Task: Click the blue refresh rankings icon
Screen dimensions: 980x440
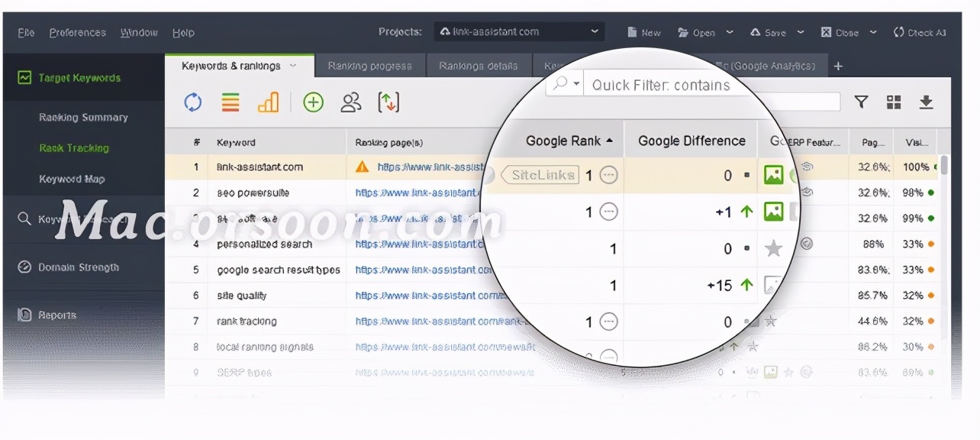Action: pos(193,102)
